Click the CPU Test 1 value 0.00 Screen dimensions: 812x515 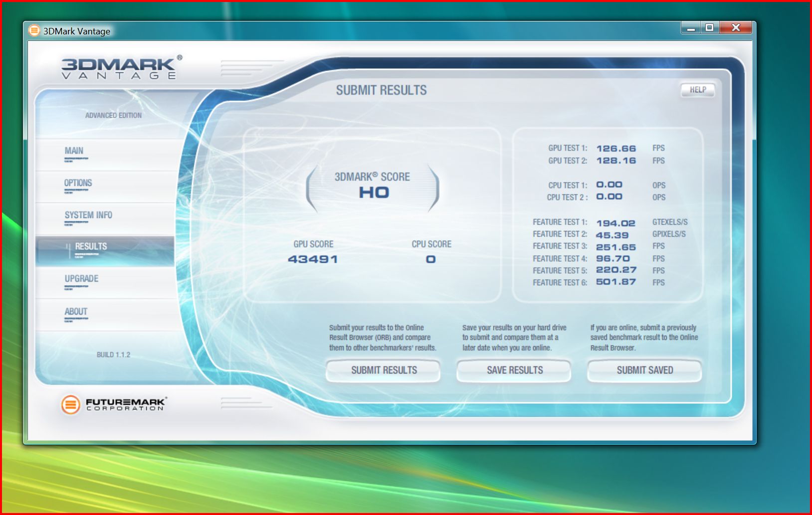point(609,184)
